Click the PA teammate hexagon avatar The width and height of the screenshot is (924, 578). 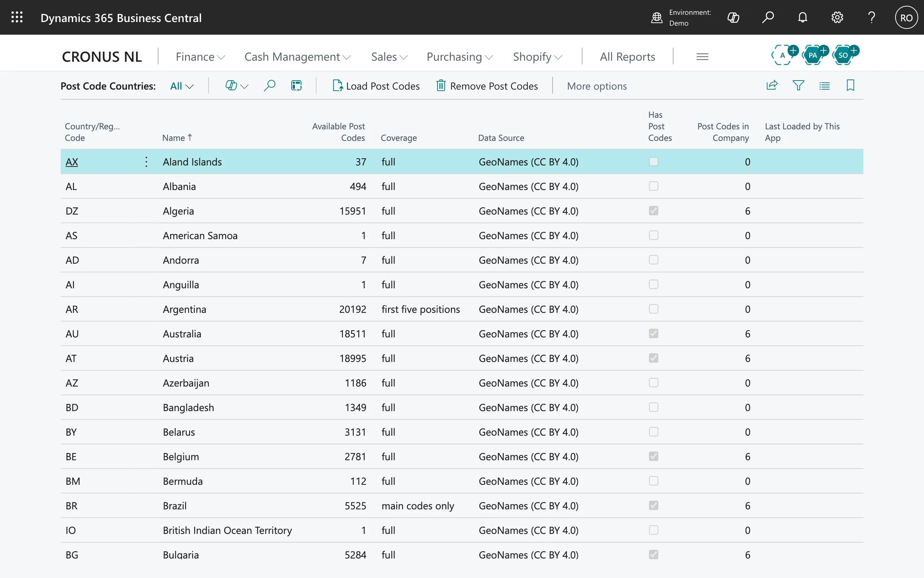812,55
